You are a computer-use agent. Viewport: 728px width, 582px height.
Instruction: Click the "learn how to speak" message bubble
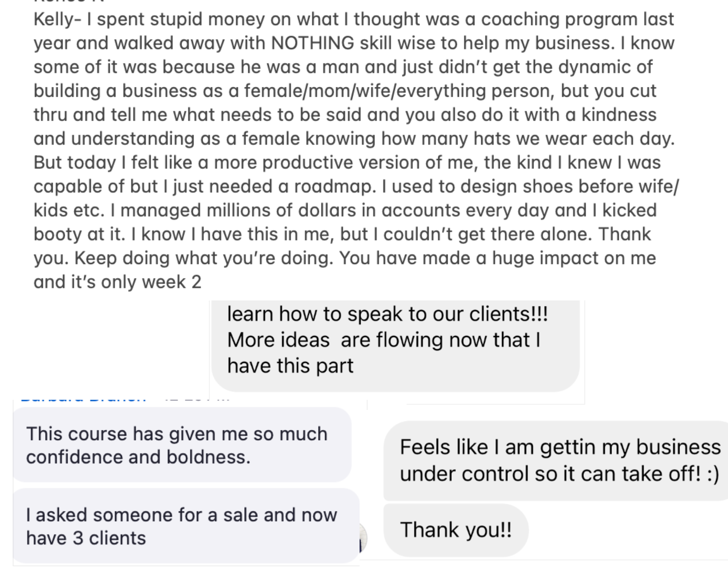click(395, 340)
